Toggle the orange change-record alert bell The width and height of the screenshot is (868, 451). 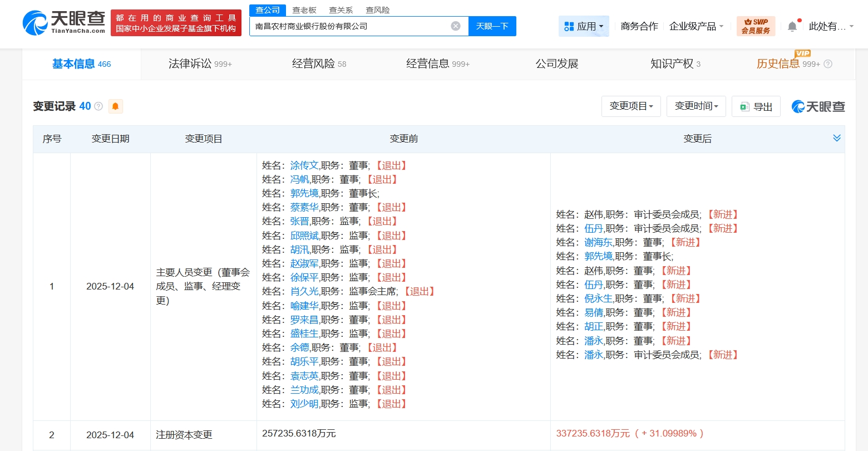[116, 106]
